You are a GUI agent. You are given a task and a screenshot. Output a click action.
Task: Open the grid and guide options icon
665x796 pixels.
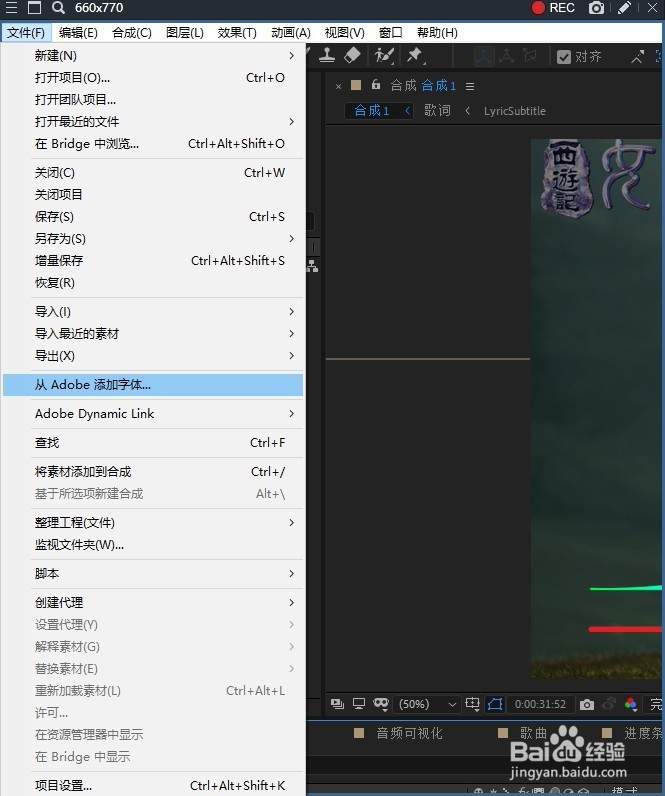pos(472,704)
